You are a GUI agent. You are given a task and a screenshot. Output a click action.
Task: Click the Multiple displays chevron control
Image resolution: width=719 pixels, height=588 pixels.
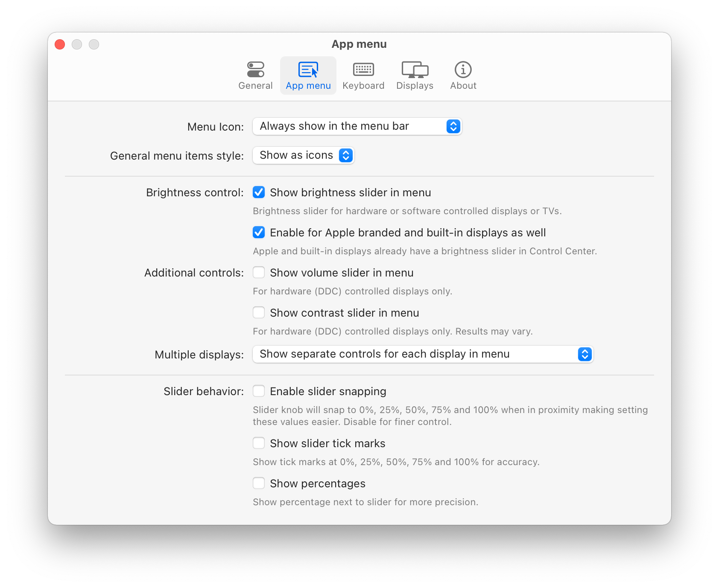tap(585, 354)
